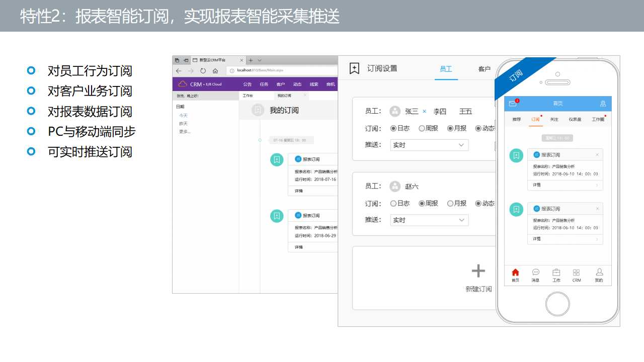Open the 工作 briefcase icon in phone bottom bar

point(556,272)
